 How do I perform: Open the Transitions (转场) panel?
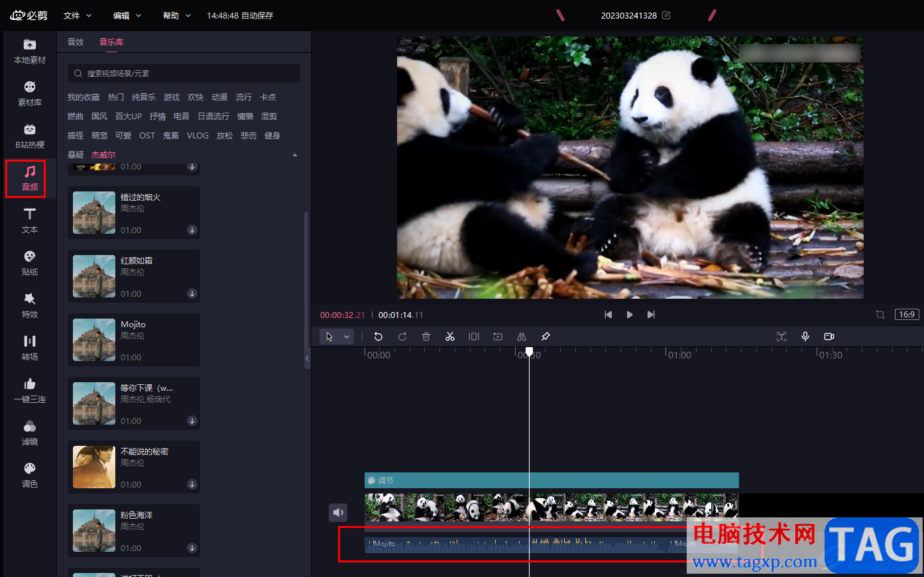point(30,348)
